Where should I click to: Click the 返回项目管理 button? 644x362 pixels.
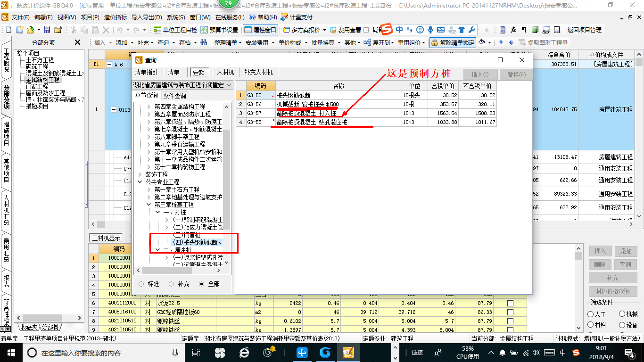point(584,30)
